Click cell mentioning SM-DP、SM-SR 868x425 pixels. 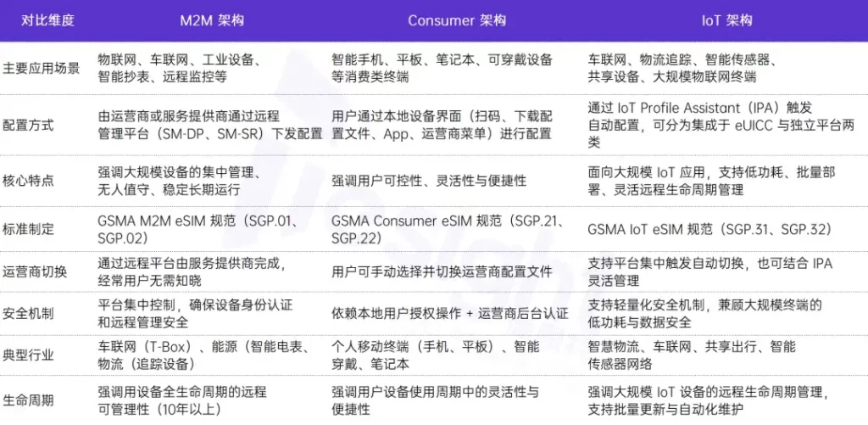click(210, 126)
